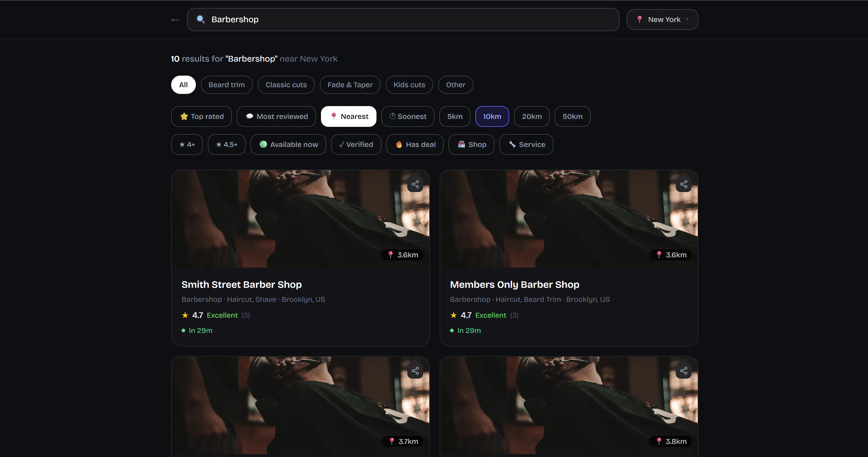
Task: Toggle Nearest sorting
Action: (349, 116)
